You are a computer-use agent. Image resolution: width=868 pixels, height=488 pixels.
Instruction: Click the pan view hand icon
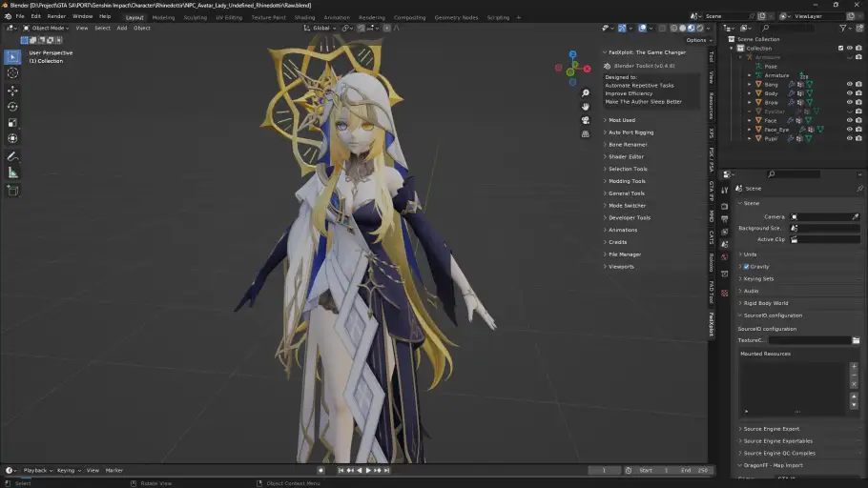585,106
